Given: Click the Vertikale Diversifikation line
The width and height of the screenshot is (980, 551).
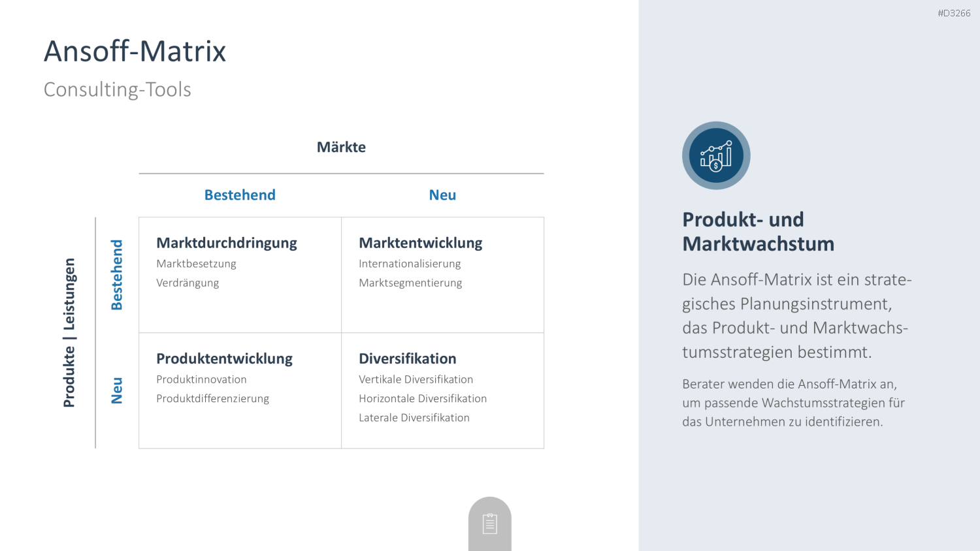Looking at the screenshot, I should click(416, 379).
